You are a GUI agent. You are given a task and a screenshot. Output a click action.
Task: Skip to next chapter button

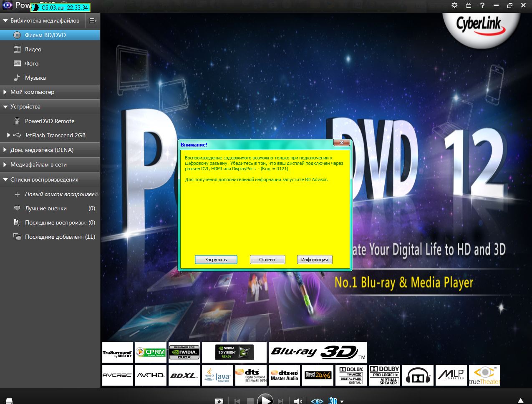[x=281, y=401]
